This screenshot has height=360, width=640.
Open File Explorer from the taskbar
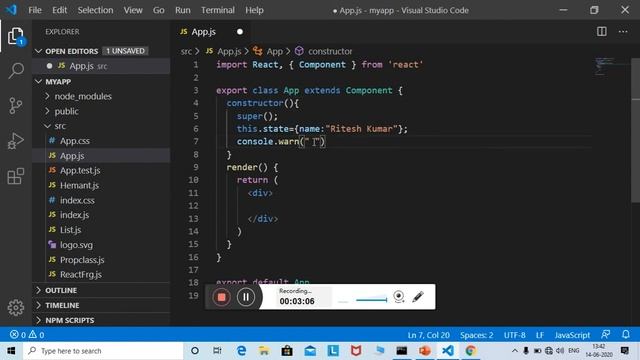click(x=264, y=351)
